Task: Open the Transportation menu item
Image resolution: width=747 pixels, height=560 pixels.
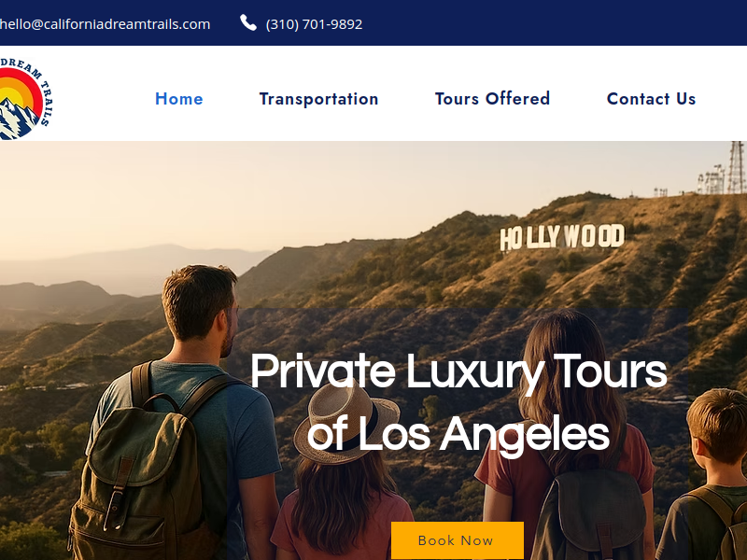Action: click(x=318, y=99)
